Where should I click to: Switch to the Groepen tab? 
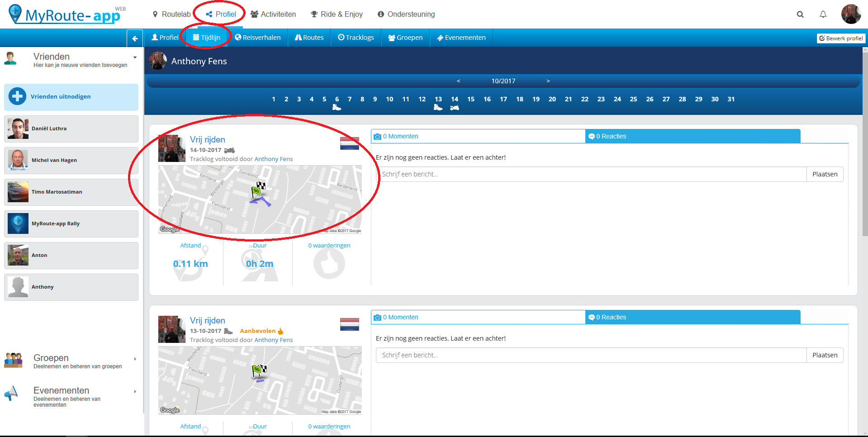(405, 38)
